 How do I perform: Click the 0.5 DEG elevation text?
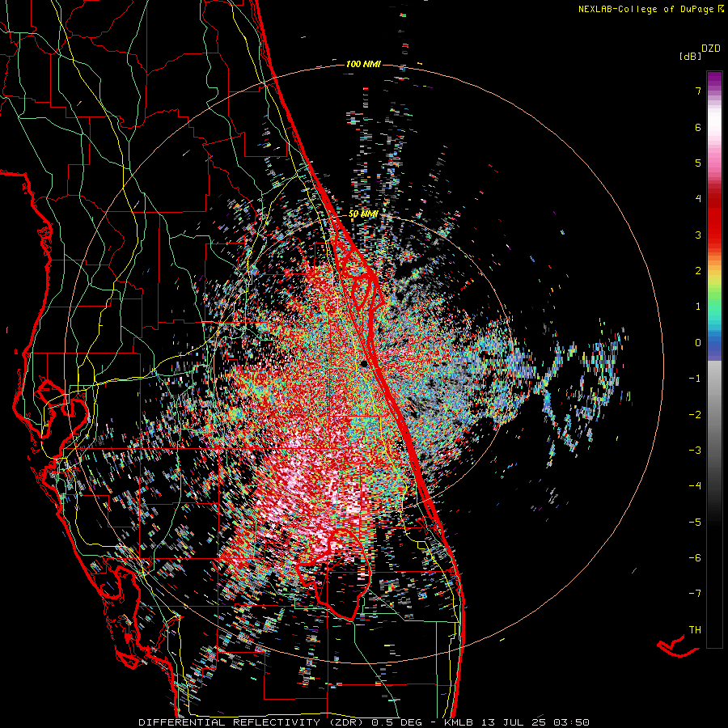click(x=397, y=722)
